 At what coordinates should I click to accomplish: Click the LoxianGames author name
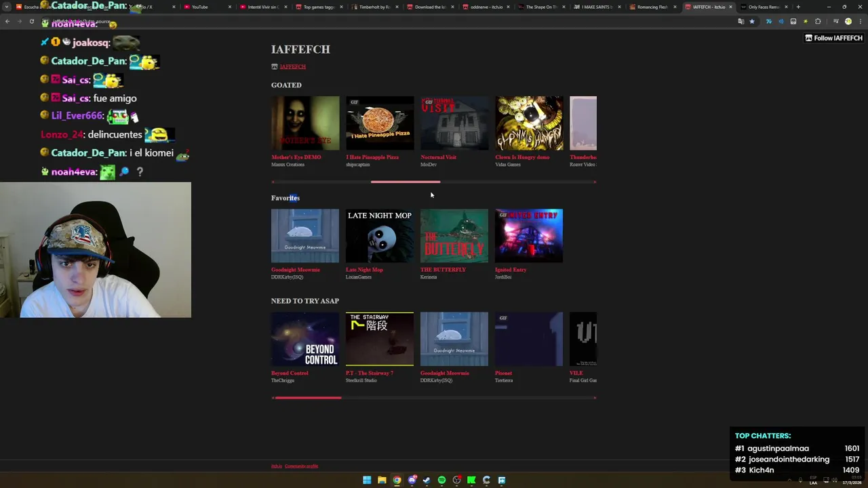pos(359,277)
